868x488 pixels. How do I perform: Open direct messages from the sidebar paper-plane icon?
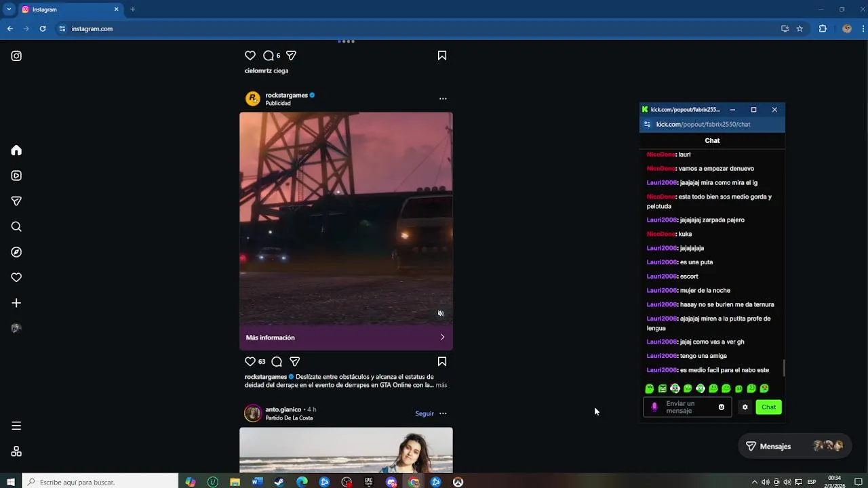(16, 201)
